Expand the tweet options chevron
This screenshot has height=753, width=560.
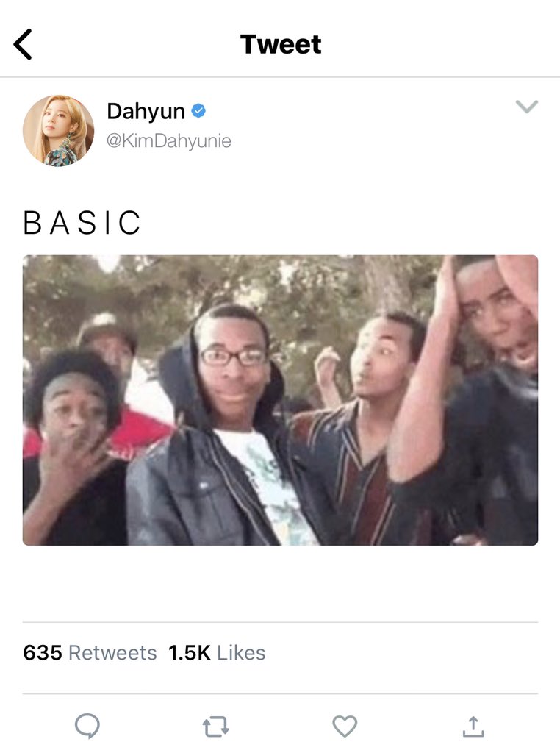[526, 107]
